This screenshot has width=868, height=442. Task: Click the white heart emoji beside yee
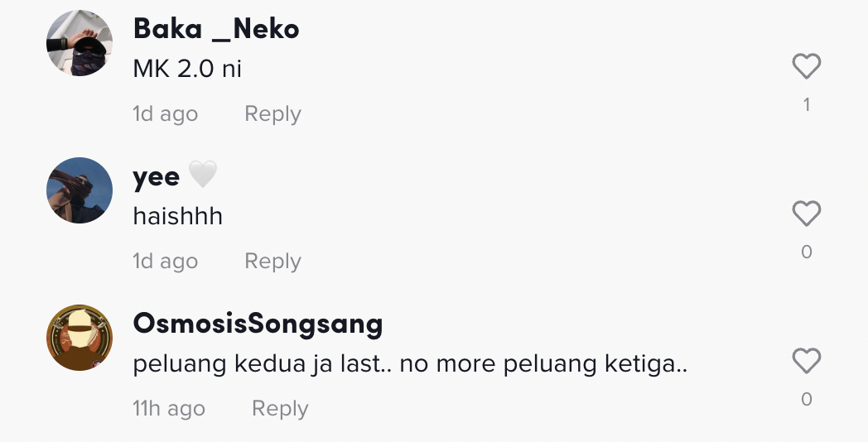(203, 175)
